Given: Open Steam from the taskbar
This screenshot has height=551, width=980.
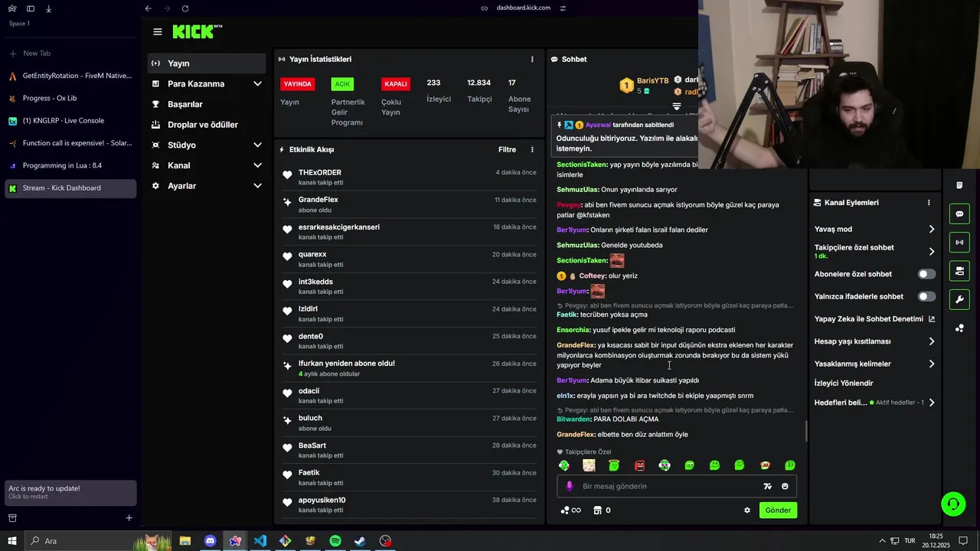Looking at the screenshot, I should (360, 541).
